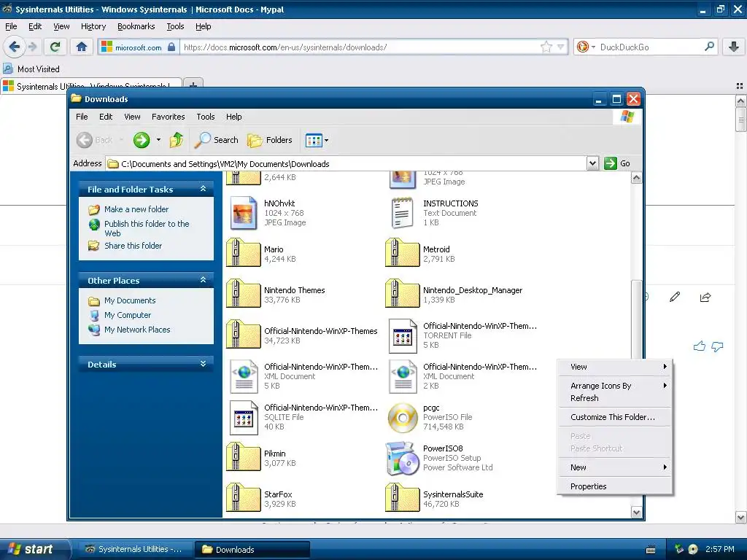Select the hNOhvkt JPEG image thumbnail

click(x=244, y=212)
